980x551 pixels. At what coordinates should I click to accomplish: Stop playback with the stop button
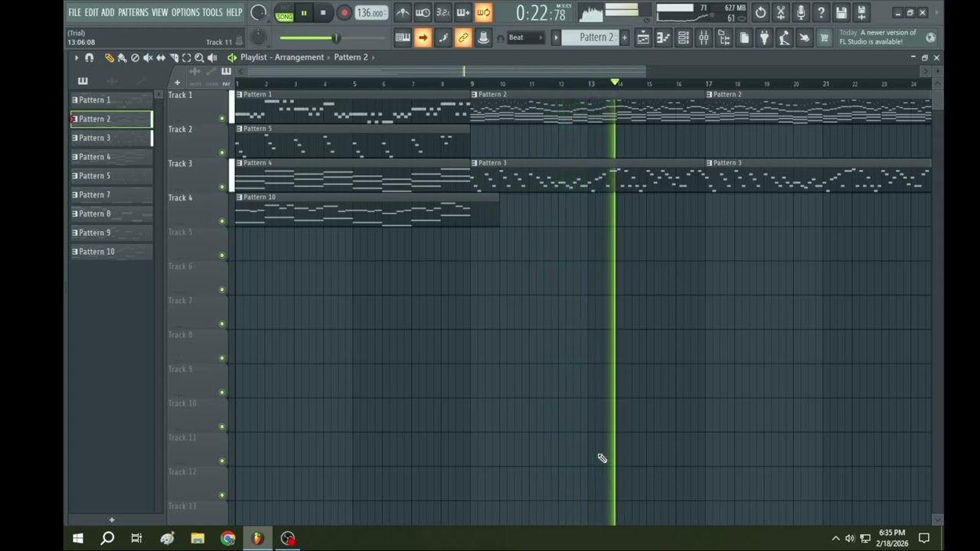(x=323, y=13)
